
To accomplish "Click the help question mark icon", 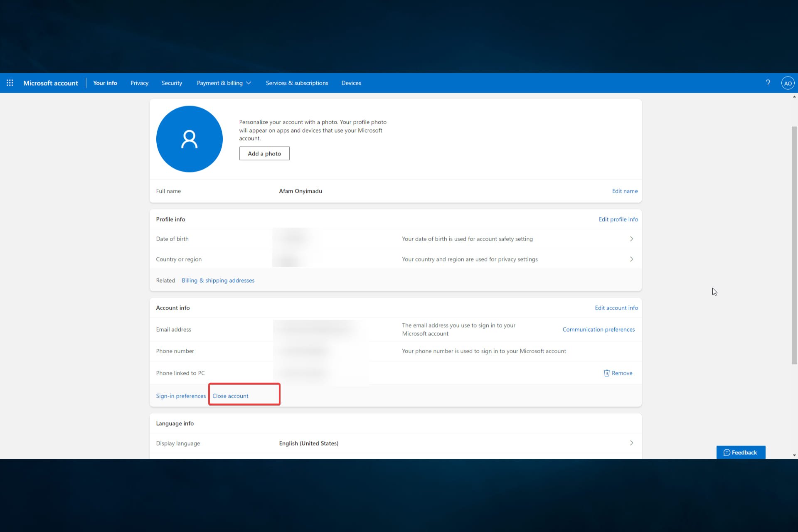I will pyautogui.click(x=768, y=83).
